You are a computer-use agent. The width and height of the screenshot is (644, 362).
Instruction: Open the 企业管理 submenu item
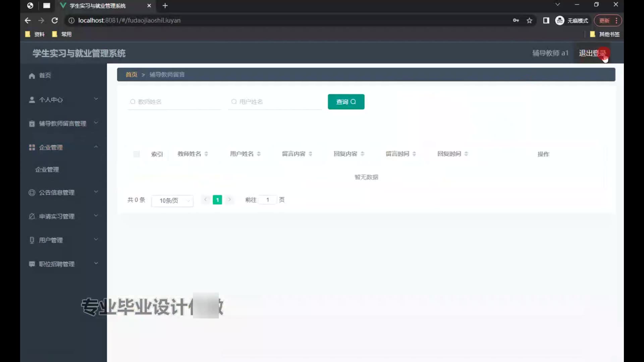pyautogui.click(x=47, y=170)
